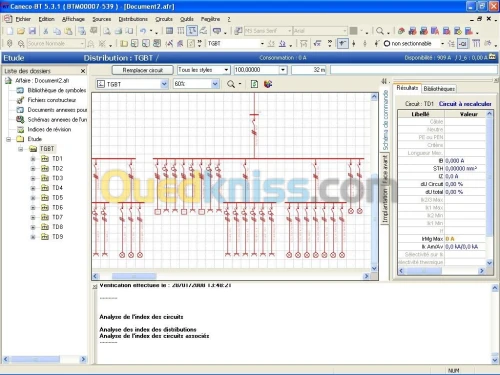
Task: Click the New document icon
Action: [x=10, y=31]
